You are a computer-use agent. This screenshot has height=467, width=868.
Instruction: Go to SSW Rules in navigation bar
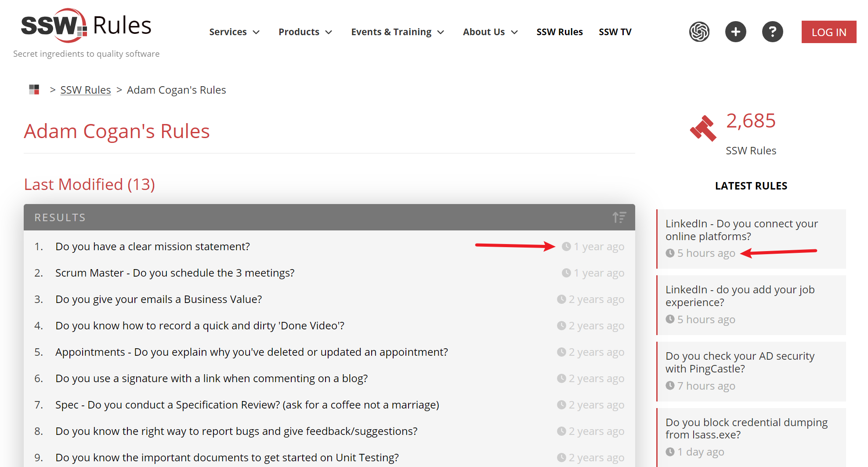click(x=559, y=32)
